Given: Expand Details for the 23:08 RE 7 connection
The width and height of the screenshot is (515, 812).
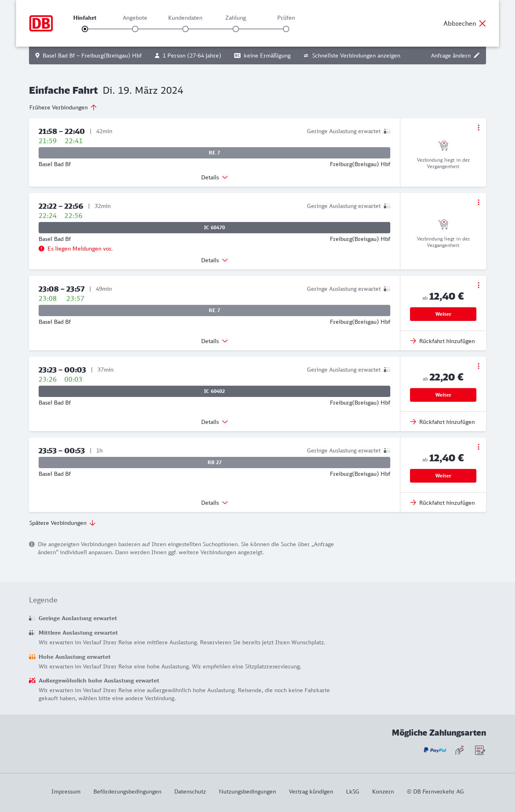Looking at the screenshot, I should [214, 341].
